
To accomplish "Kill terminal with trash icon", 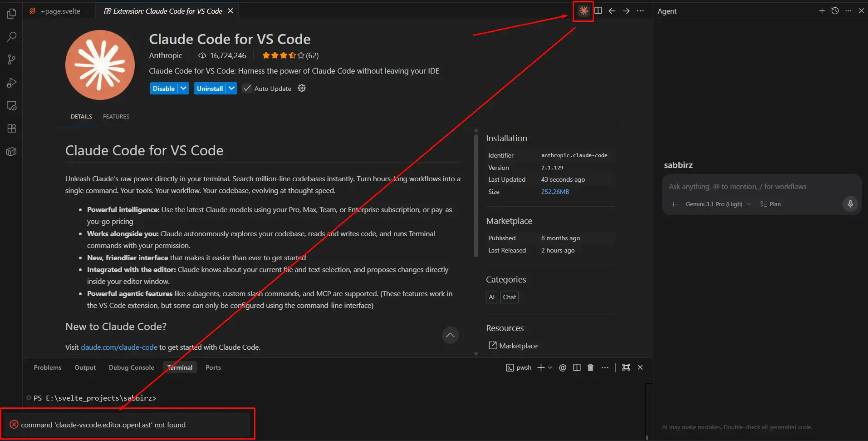I will point(590,367).
